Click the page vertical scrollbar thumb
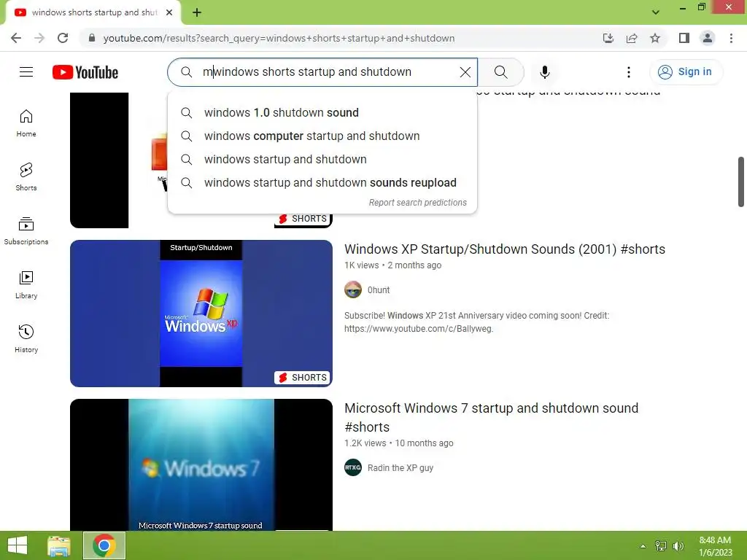This screenshot has height=560, width=747. [x=741, y=182]
